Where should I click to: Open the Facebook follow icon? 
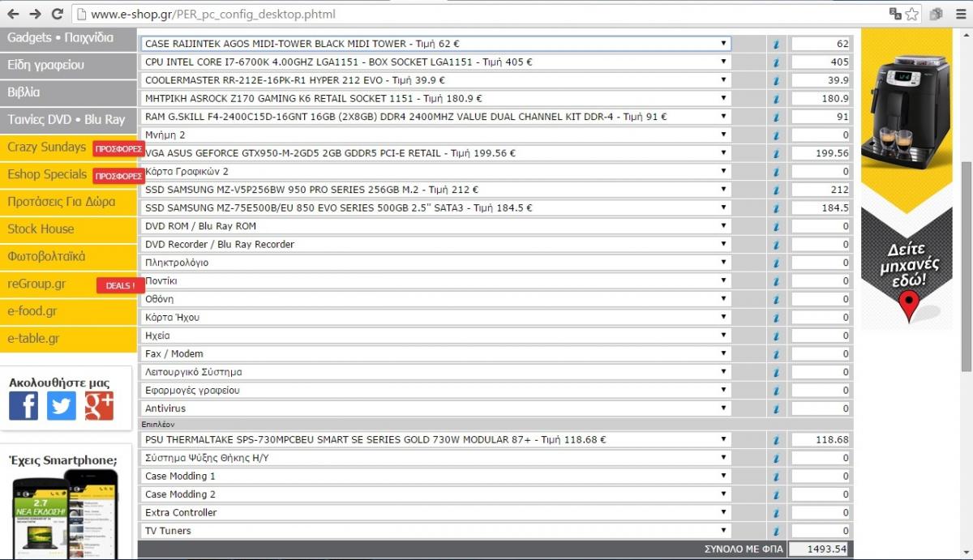(x=24, y=405)
